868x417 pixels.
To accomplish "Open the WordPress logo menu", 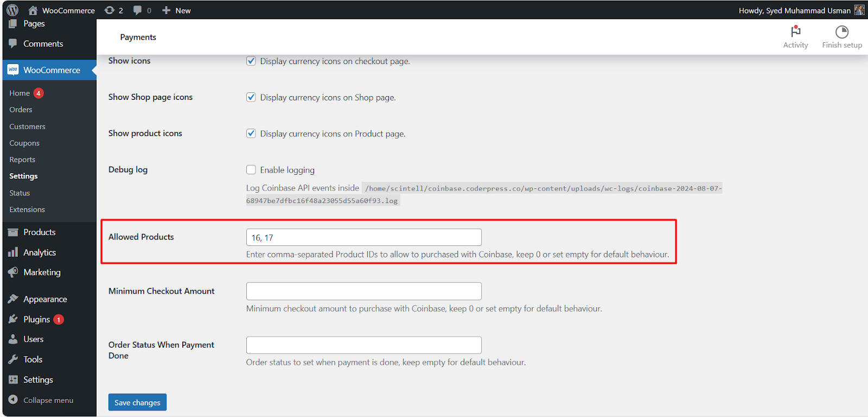I will pyautogui.click(x=12, y=10).
